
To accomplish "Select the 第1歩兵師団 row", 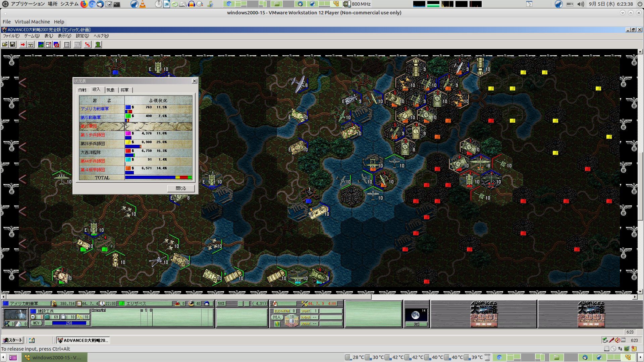I will [136, 135].
